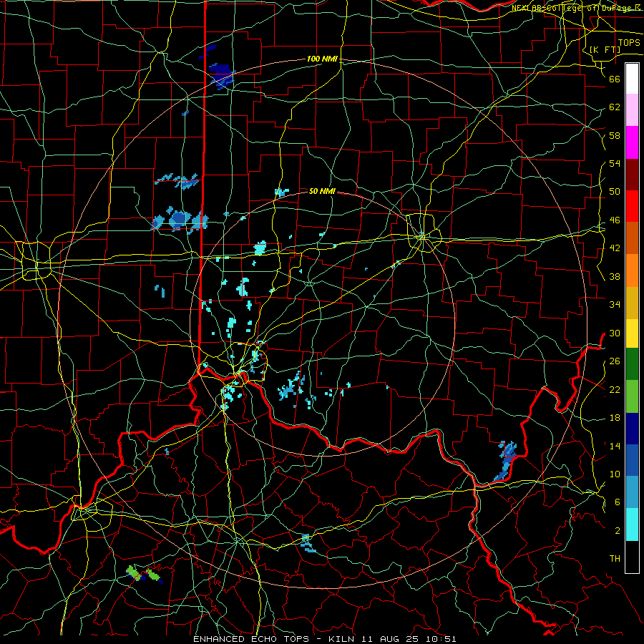Viewport: 644px width, 644px height.
Task: Click the "38" value on the legend
Action: pos(615,277)
